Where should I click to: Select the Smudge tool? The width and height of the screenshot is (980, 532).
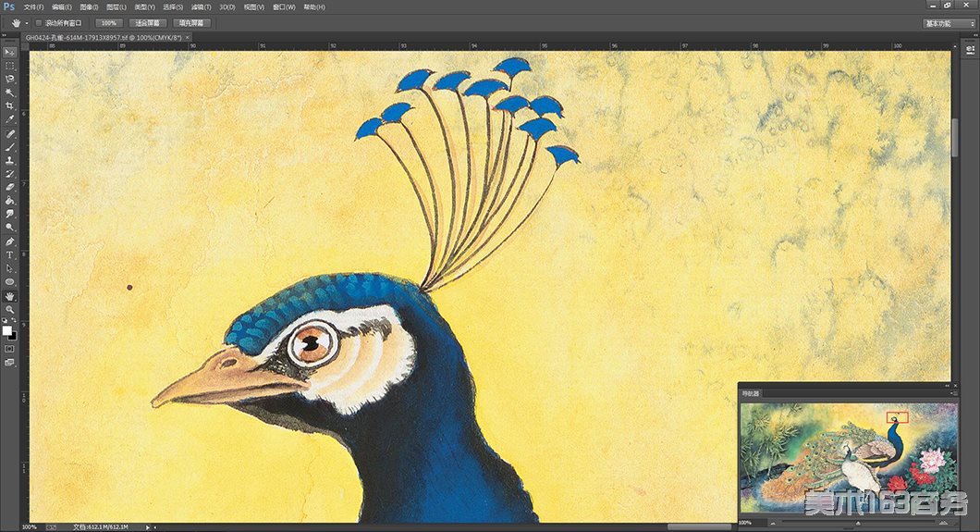pyautogui.click(x=9, y=214)
